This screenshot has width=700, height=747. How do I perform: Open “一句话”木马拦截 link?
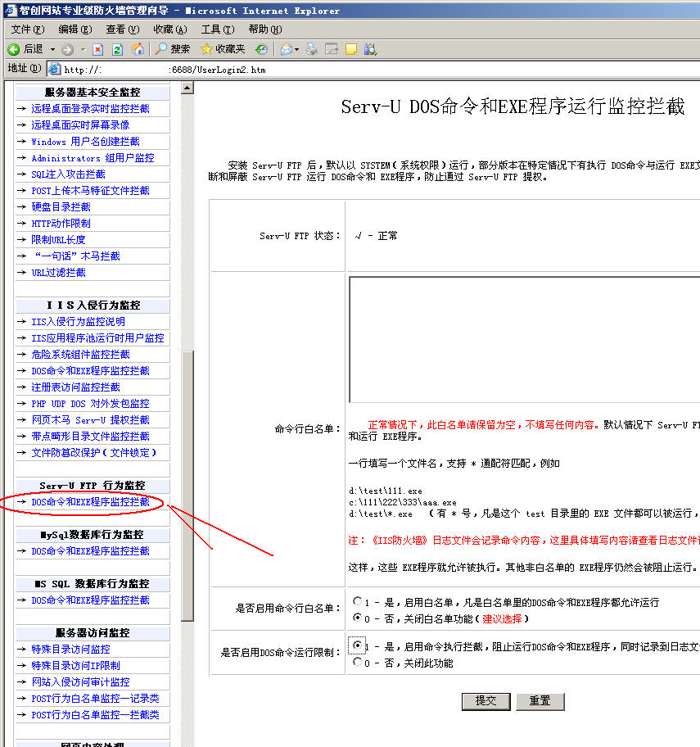(77, 256)
